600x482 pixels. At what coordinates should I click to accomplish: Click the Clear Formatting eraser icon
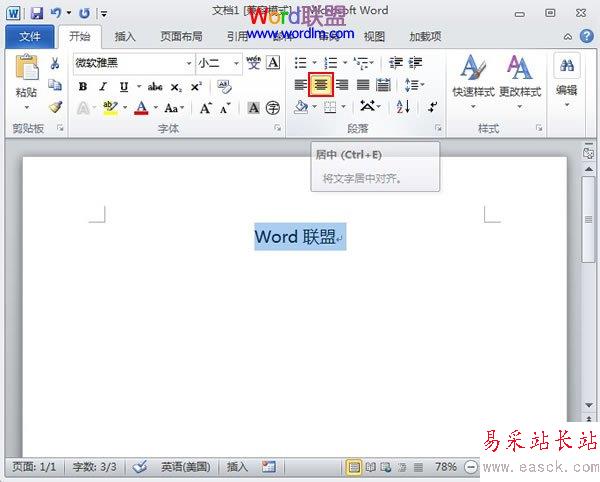pyautogui.click(x=224, y=86)
